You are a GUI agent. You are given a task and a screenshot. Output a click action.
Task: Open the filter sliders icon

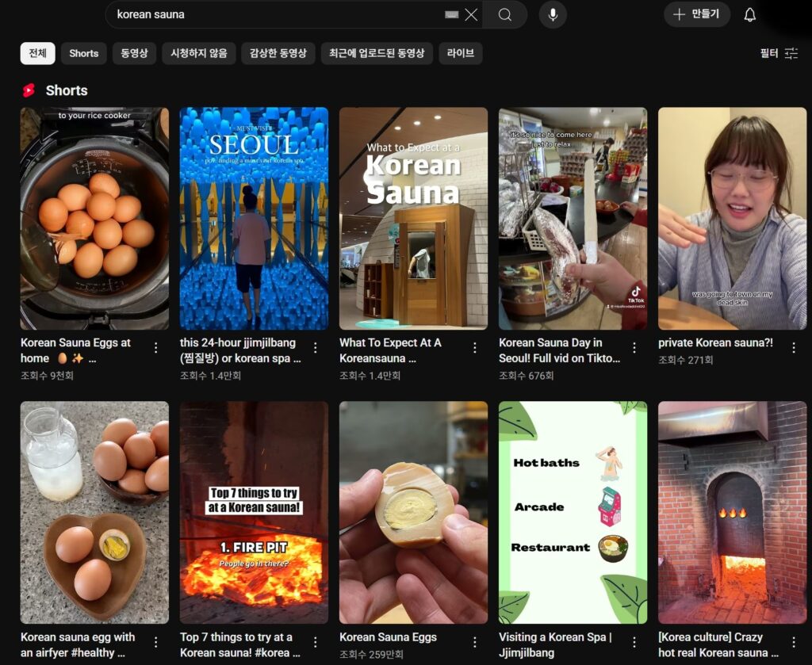pyautogui.click(x=791, y=53)
